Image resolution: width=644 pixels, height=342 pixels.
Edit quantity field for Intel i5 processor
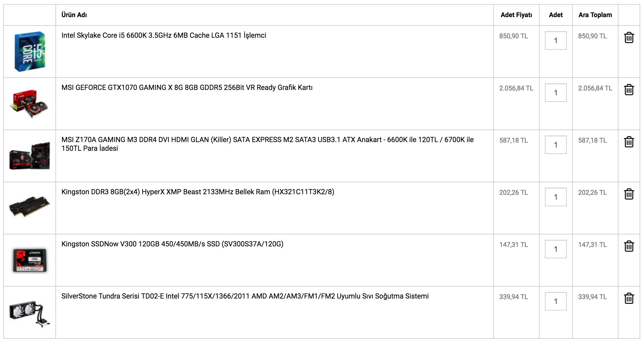556,40
